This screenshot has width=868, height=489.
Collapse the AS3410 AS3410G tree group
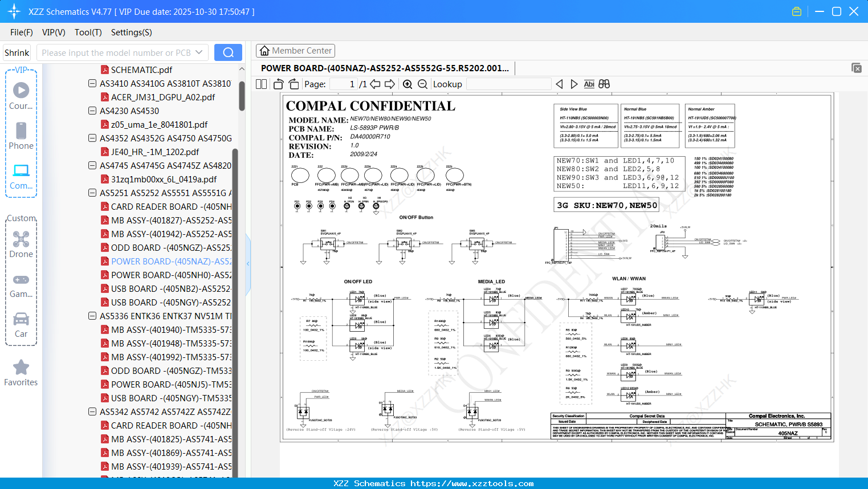coord(92,83)
